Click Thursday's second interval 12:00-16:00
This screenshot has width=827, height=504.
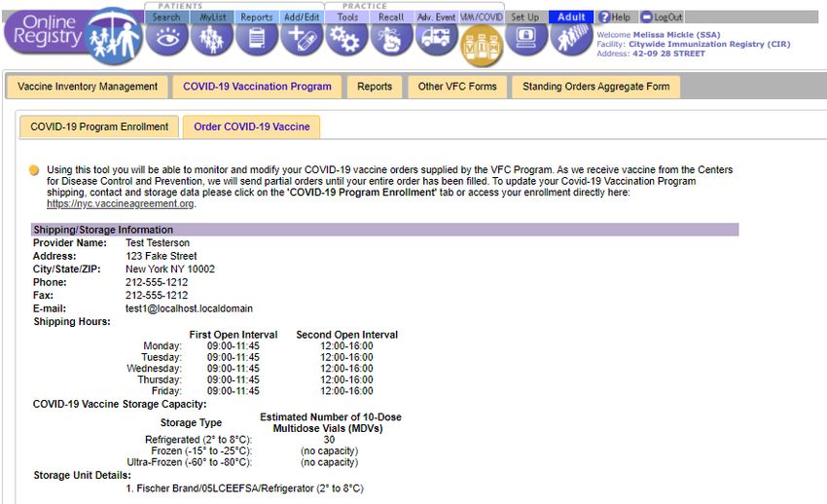point(346,379)
